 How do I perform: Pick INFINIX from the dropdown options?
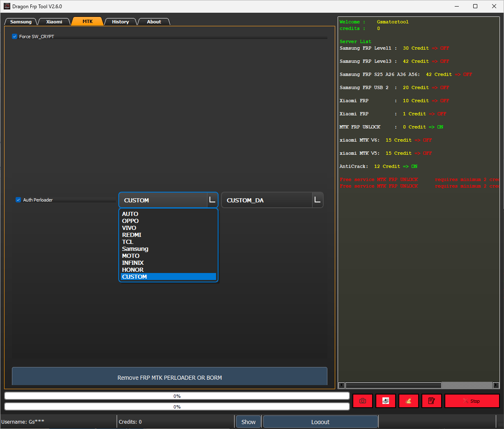coord(133,262)
